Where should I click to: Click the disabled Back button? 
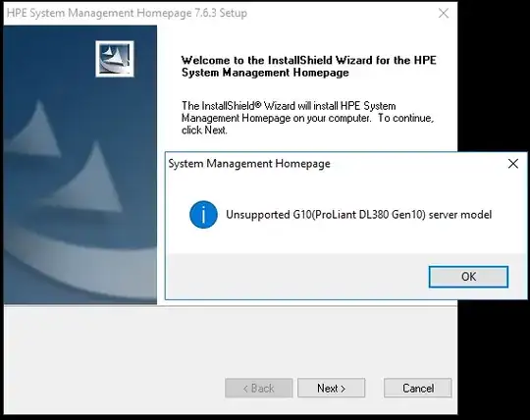259,388
